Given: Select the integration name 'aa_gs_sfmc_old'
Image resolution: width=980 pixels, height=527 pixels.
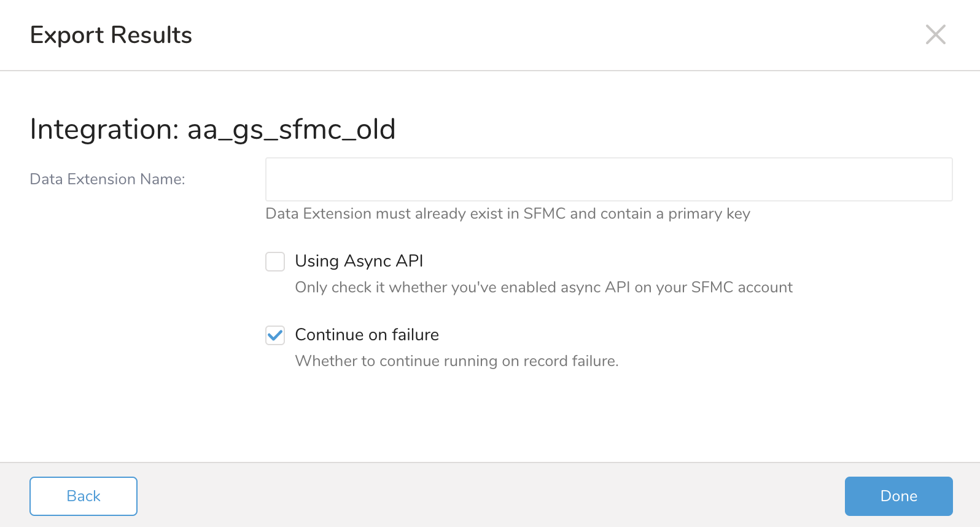Looking at the screenshot, I should coord(291,130).
